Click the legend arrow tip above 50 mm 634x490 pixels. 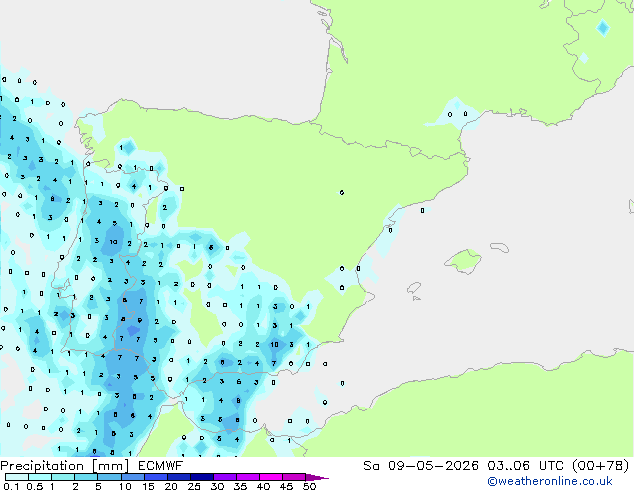pyautogui.click(x=317, y=477)
